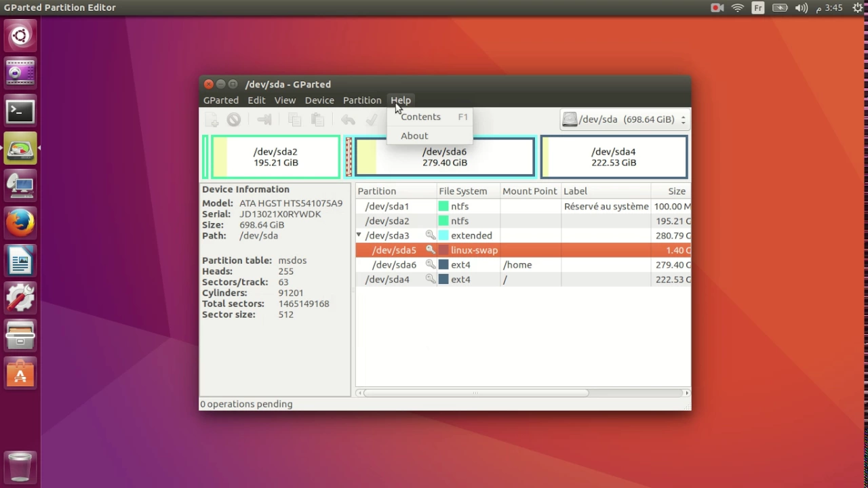Close the open Help menu
This screenshot has height=488, width=868.
tap(401, 100)
